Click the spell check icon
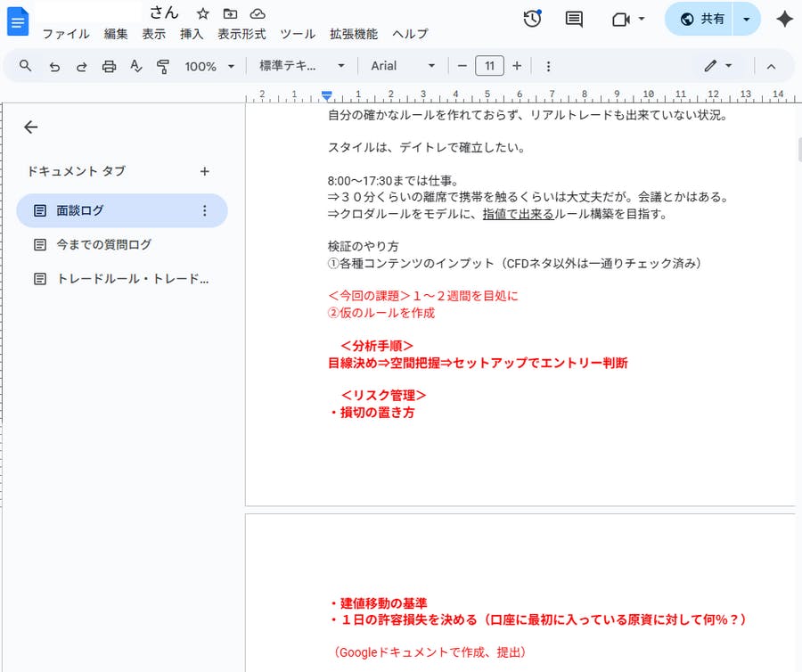The image size is (802, 672). 135,66
